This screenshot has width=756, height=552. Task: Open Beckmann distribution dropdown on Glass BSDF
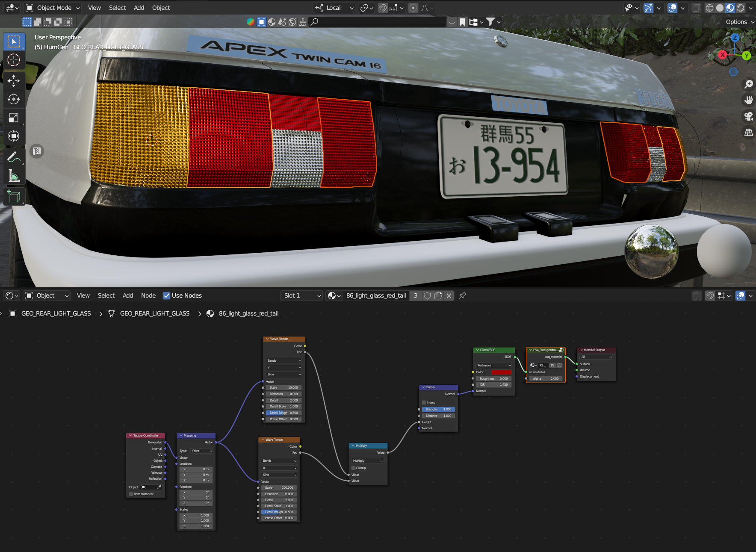(x=494, y=365)
